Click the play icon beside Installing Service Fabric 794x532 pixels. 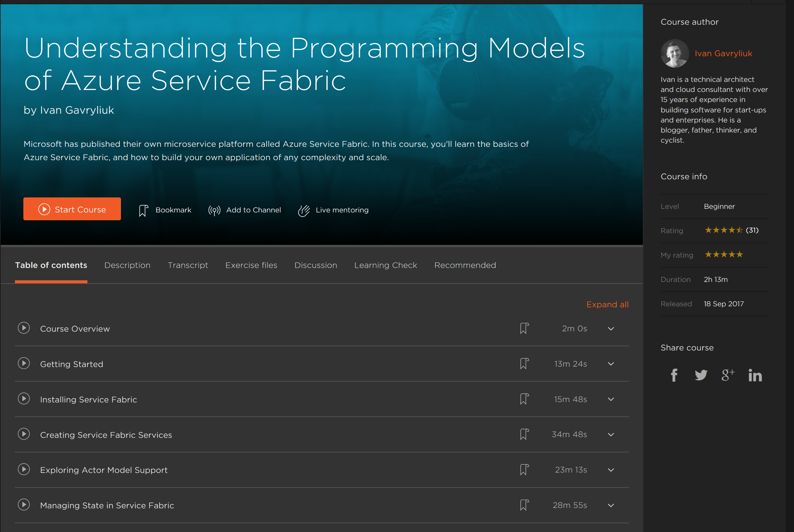[24, 399]
